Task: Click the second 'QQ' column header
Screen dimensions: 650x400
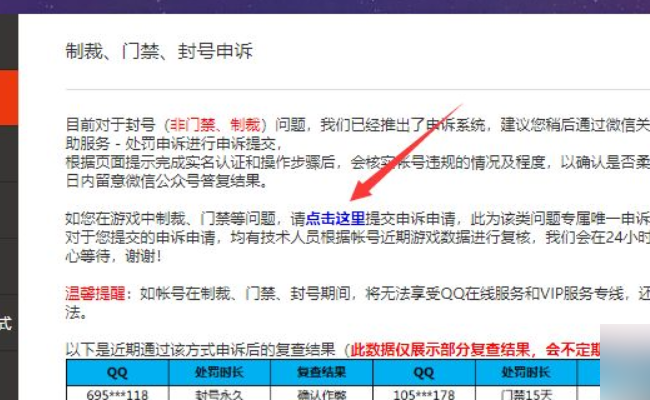Action: pyautogui.click(x=423, y=372)
